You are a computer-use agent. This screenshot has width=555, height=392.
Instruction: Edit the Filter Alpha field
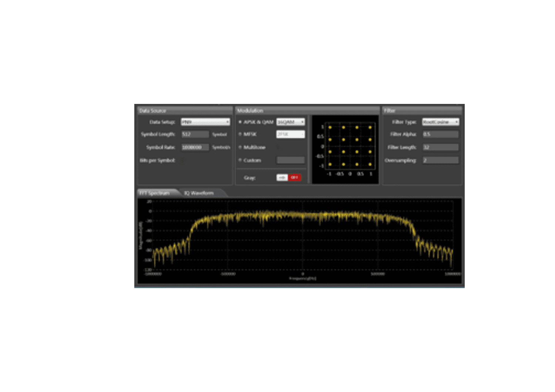[x=441, y=134]
